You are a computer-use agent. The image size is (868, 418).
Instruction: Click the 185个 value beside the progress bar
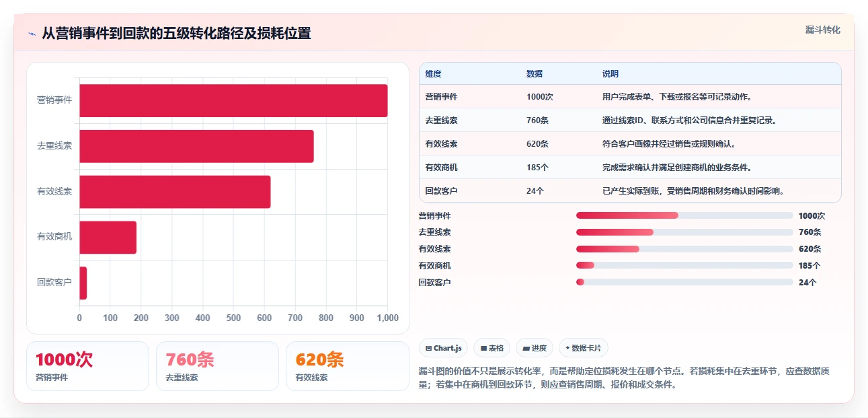[810, 266]
